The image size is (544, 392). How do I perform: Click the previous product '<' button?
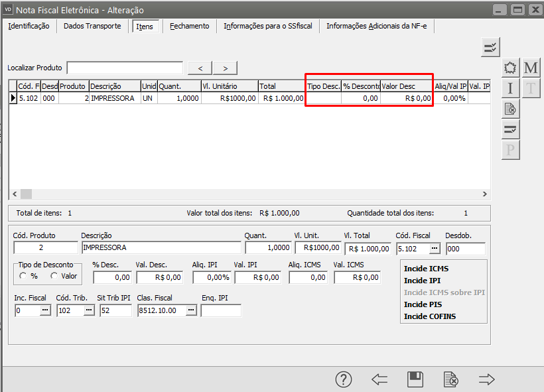click(x=200, y=68)
